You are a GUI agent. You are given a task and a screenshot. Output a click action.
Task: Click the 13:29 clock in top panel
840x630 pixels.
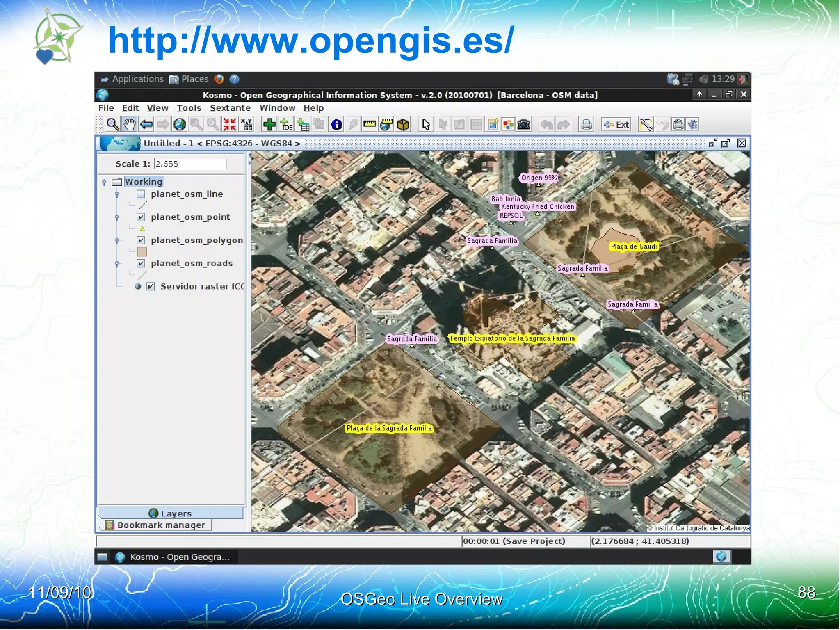pos(723,79)
